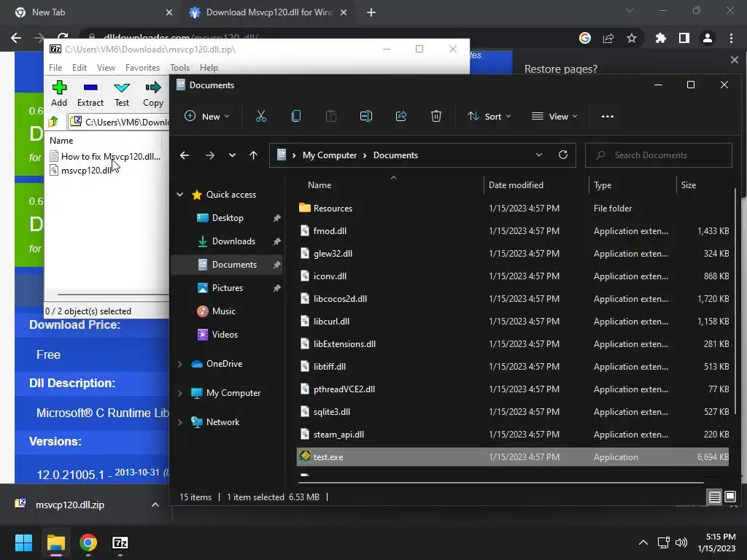Click 7-Zip up-folder icon beside path
747x560 pixels.
(53, 122)
